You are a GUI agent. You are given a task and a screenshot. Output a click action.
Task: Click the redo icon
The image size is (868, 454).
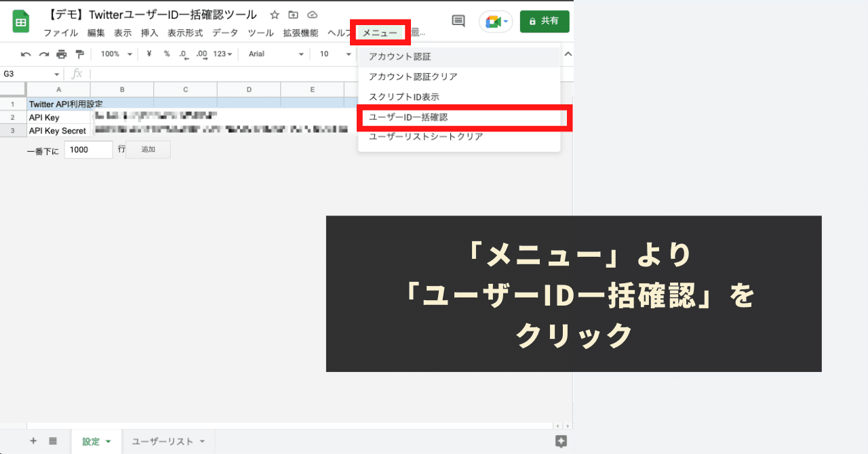click(x=42, y=54)
